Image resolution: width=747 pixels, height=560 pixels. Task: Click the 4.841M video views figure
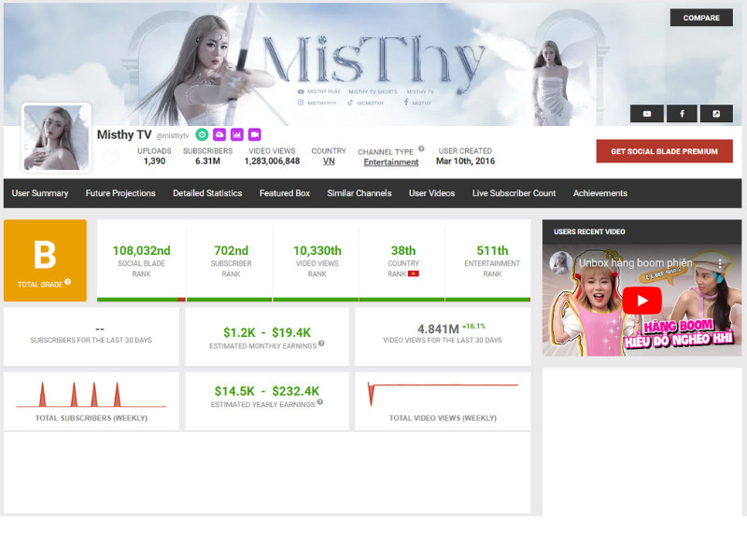tap(438, 329)
